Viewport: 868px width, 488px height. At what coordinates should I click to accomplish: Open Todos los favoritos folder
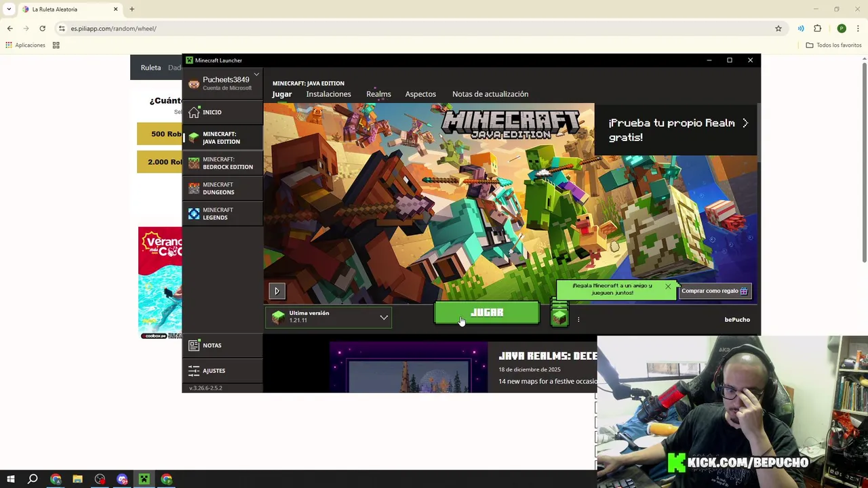click(833, 45)
